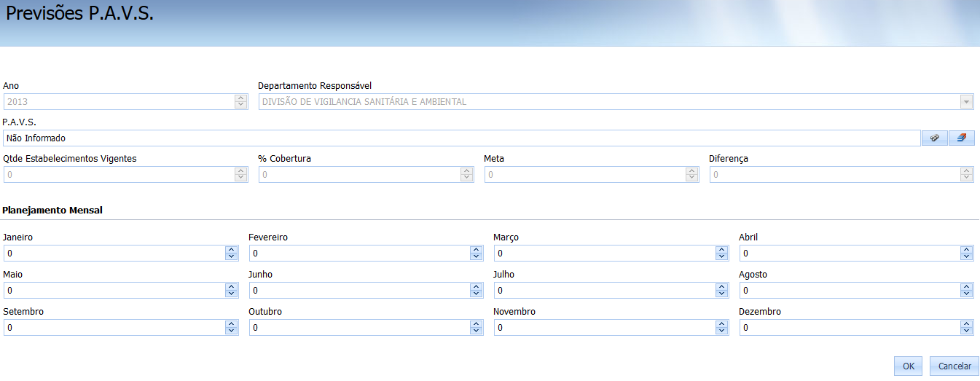Open the Departamento Responsável dropdown arrow

[967, 102]
